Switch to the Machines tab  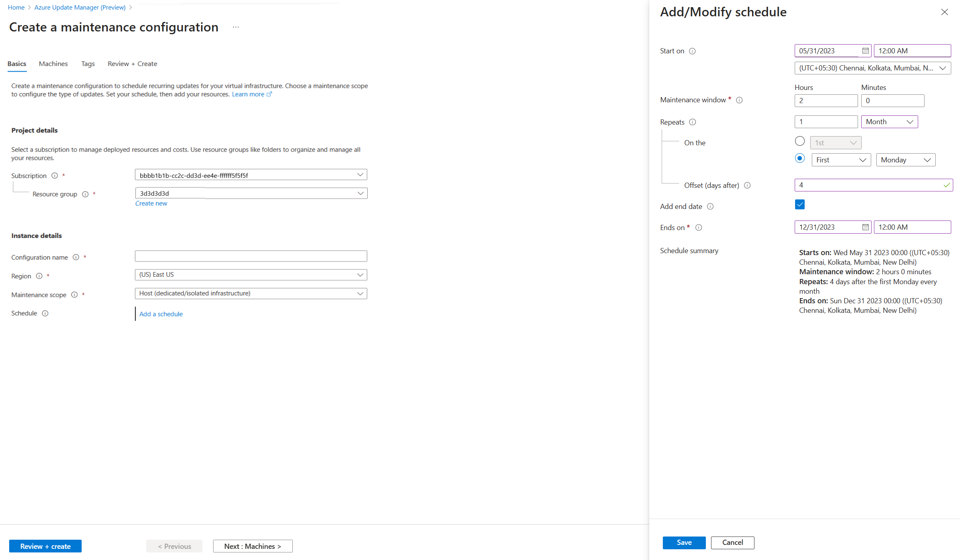53,63
